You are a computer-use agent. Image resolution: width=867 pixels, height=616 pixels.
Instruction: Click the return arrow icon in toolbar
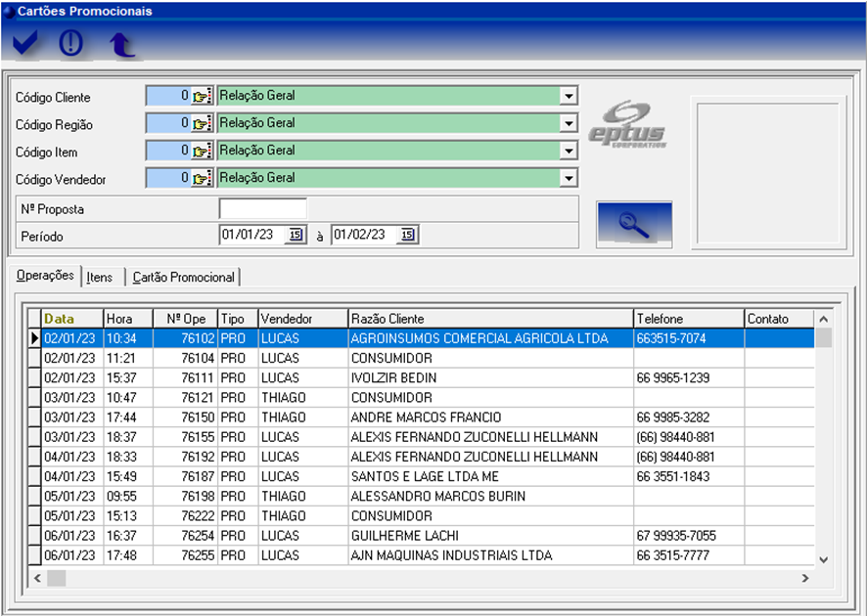coord(120,45)
